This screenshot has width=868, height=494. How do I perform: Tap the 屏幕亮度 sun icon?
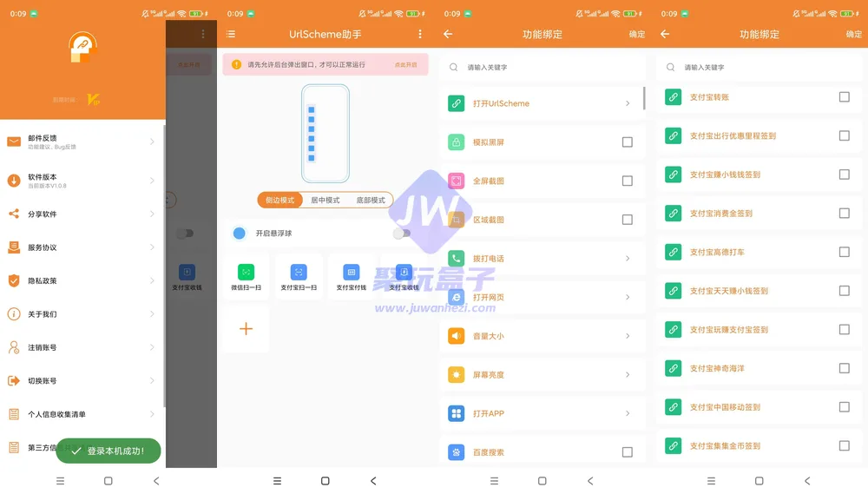point(457,374)
